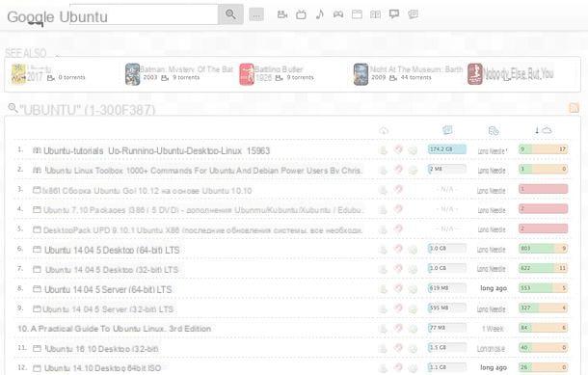
Task: Click magnet icon for Ubuntu-tutorials row
Action: [x=398, y=149]
